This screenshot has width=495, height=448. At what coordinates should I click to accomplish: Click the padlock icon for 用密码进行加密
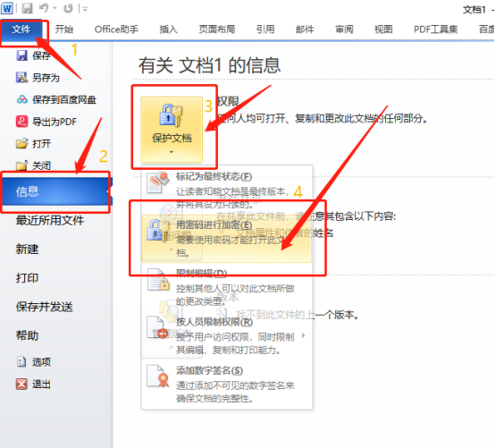(158, 231)
